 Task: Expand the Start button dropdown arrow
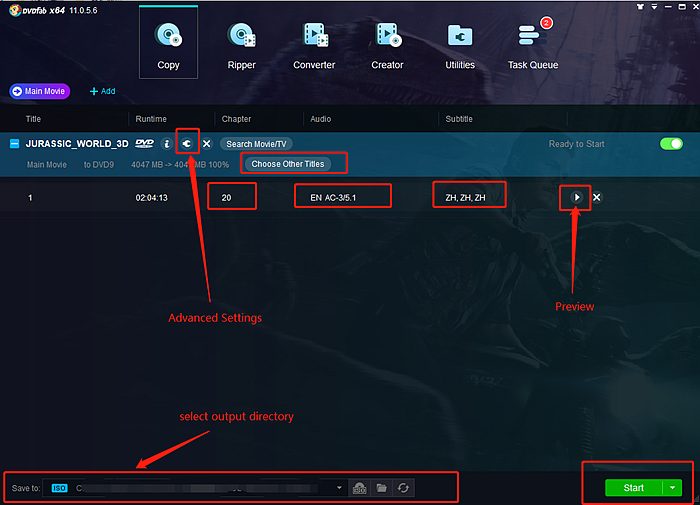click(672, 488)
